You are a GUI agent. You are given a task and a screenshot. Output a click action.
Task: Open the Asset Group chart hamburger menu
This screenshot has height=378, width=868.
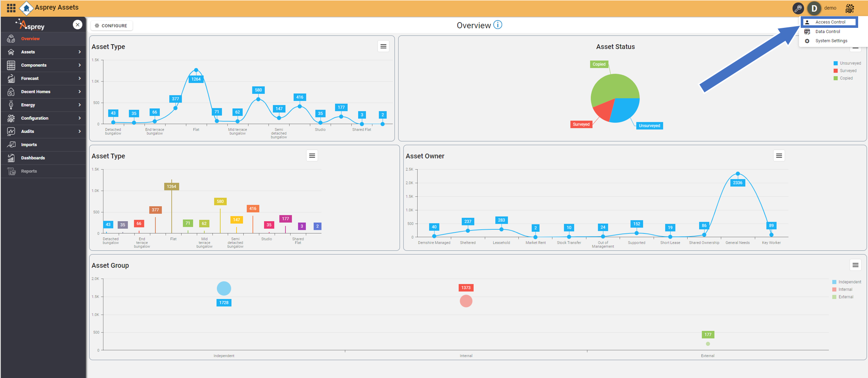(855, 265)
